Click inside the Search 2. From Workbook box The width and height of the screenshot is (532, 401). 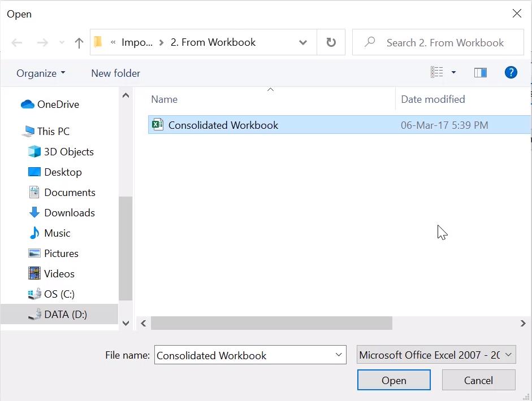[x=445, y=42]
